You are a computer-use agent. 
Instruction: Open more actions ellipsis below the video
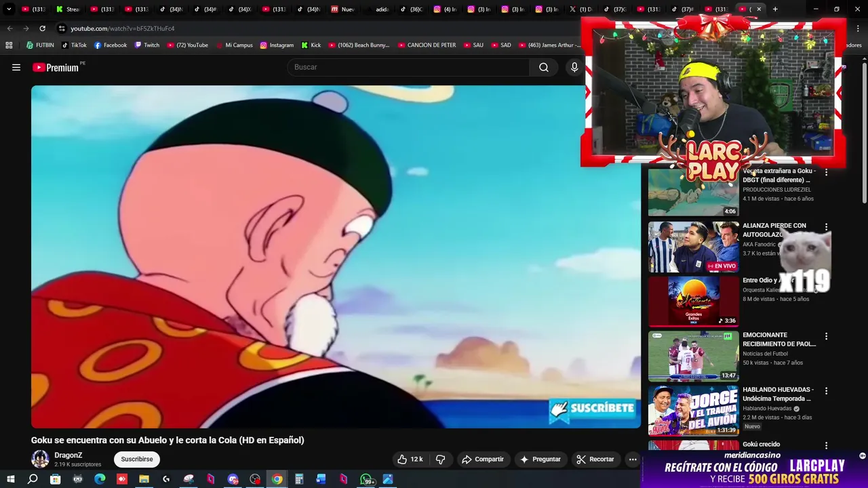click(633, 459)
